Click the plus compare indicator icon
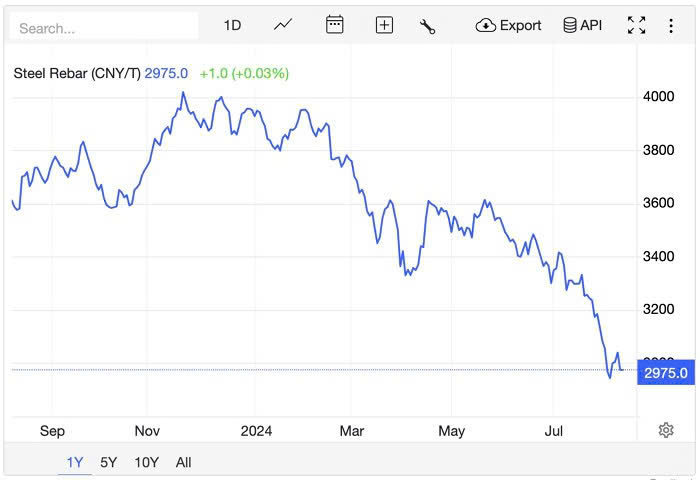 384,25
